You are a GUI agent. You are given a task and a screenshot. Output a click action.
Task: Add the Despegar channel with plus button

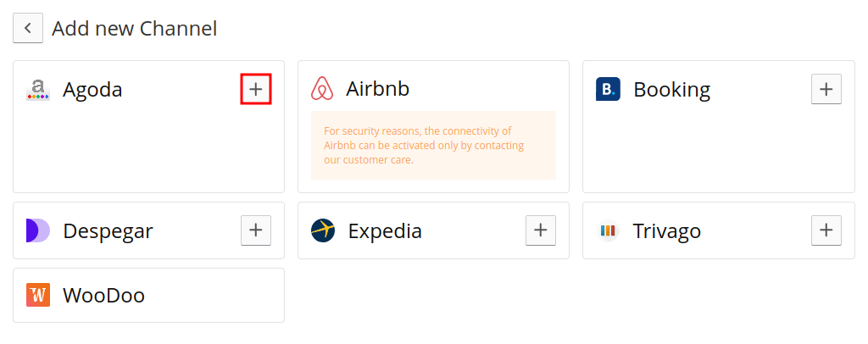coord(256,230)
